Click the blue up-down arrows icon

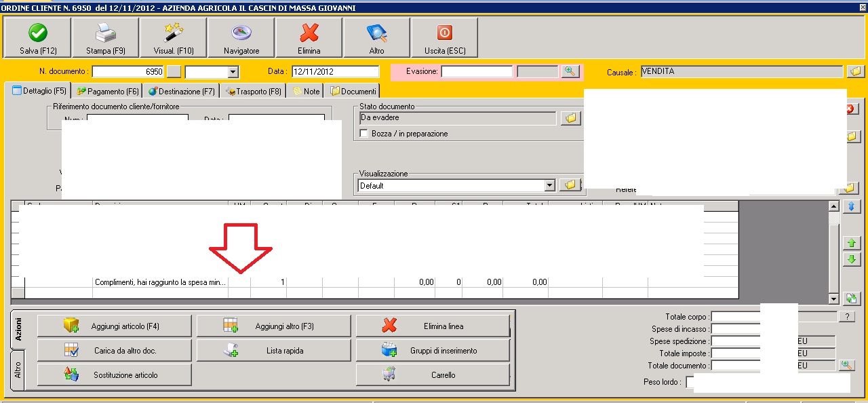pyautogui.click(x=852, y=206)
